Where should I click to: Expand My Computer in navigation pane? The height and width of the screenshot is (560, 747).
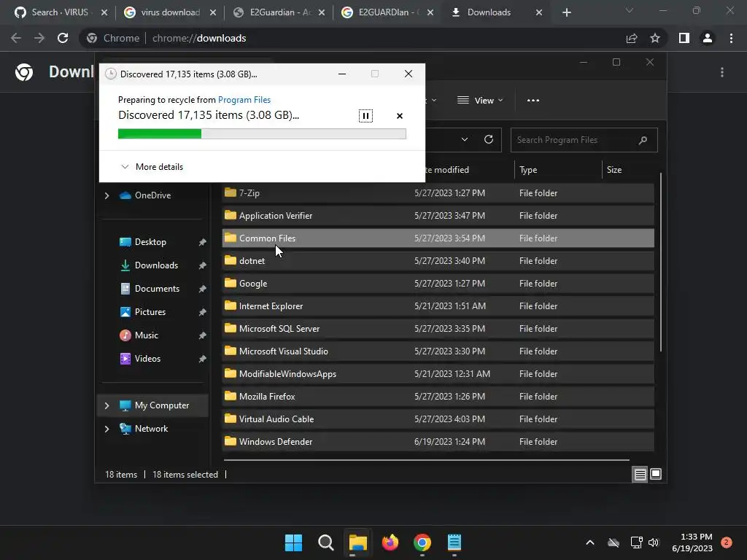click(x=107, y=405)
